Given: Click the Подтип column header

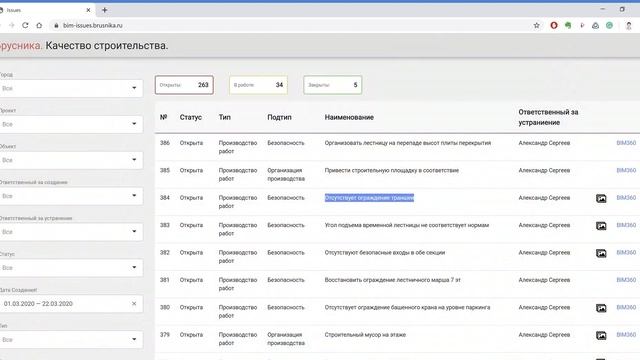Looking at the screenshot, I should (x=279, y=117).
